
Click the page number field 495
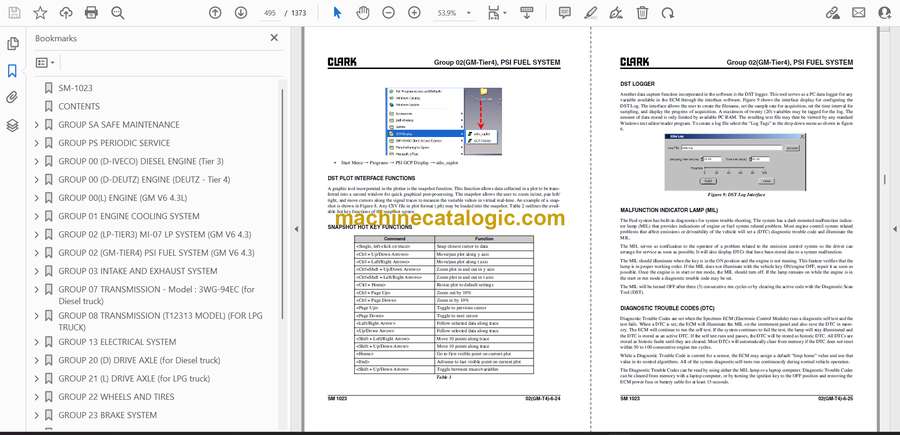pos(268,13)
